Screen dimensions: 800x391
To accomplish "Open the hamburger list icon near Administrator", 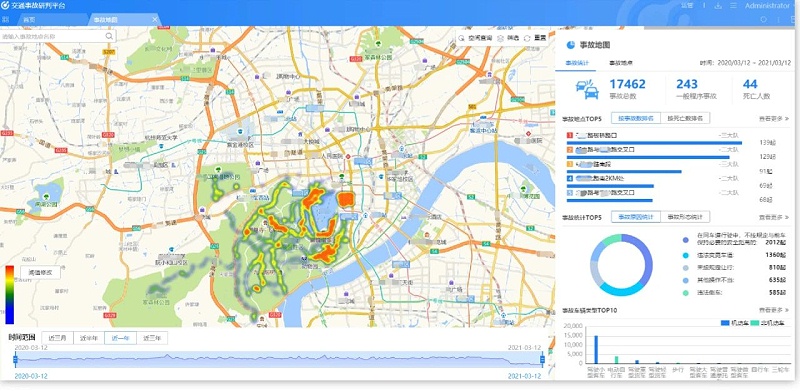I will pyautogui.click(x=733, y=6).
